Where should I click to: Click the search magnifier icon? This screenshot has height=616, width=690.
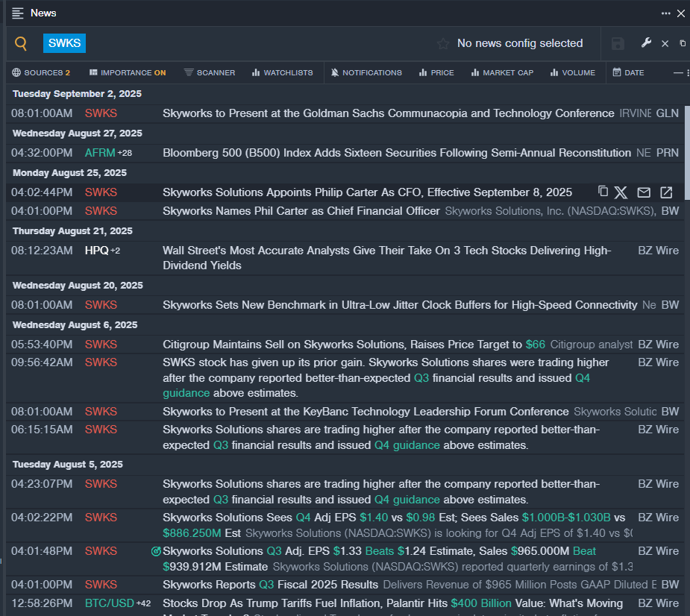pos(21,43)
